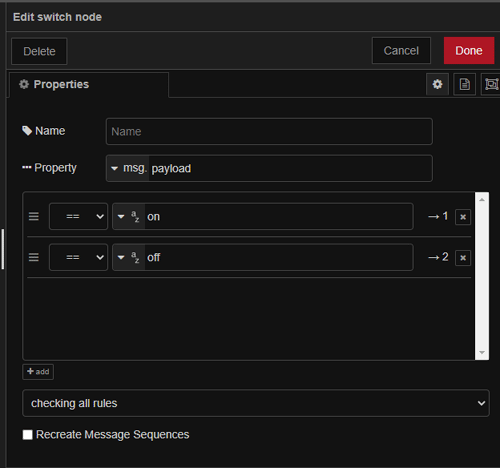The image size is (500, 468).
Task: Click the Cancel button
Action: tap(401, 51)
